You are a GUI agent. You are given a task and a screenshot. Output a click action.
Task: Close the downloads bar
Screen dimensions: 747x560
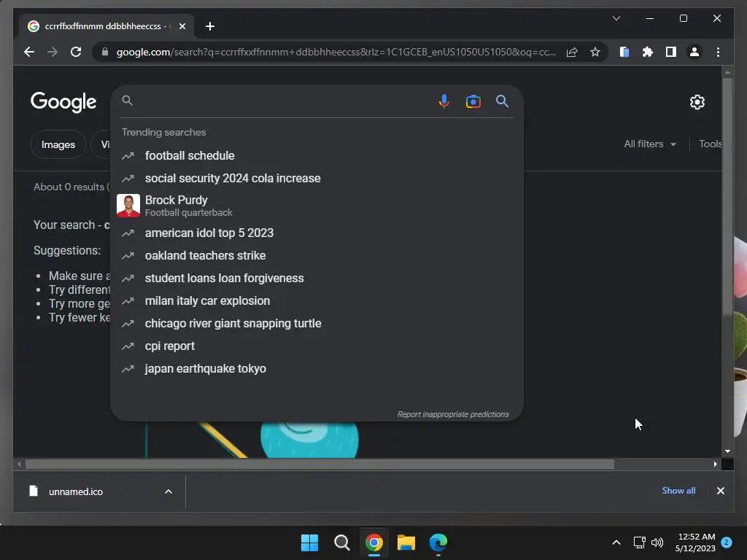pos(720,491)
